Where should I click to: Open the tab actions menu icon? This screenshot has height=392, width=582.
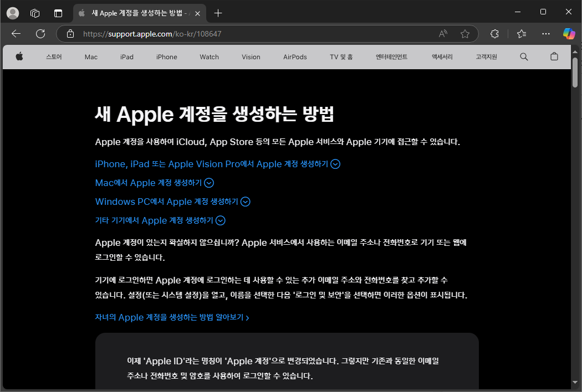point(58,13)
